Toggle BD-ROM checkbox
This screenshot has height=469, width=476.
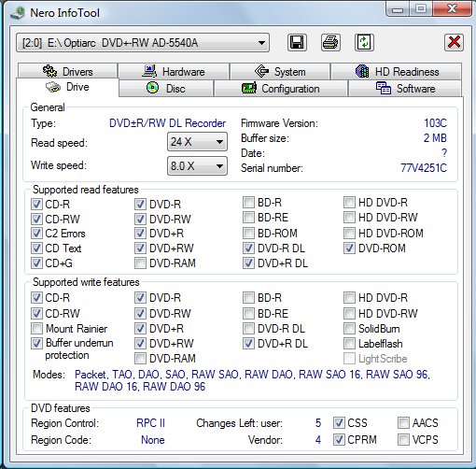tap(248, 233)
